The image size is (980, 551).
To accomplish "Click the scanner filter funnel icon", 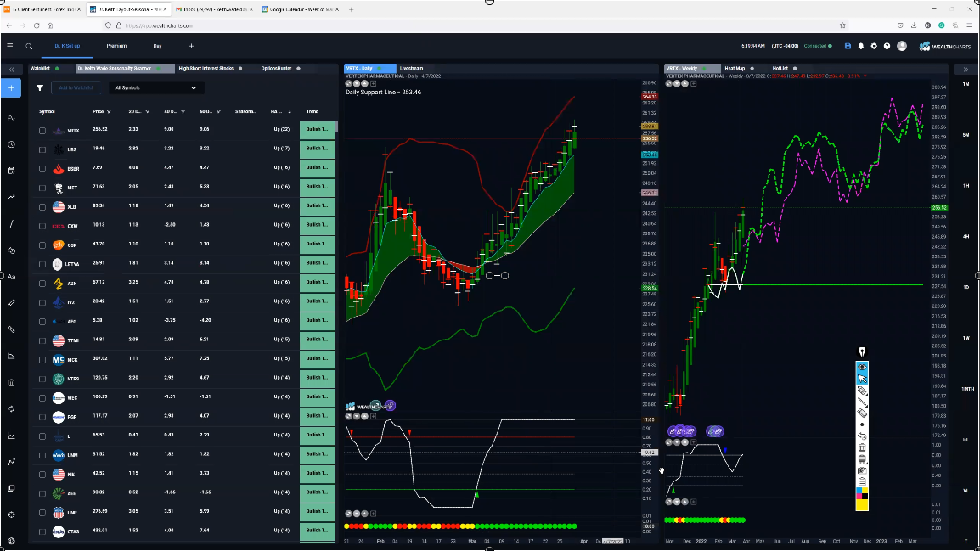I will click(40, 88).
